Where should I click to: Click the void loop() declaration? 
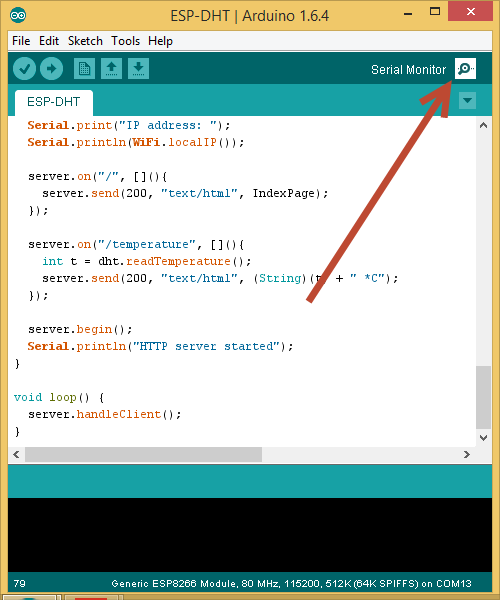59,397
